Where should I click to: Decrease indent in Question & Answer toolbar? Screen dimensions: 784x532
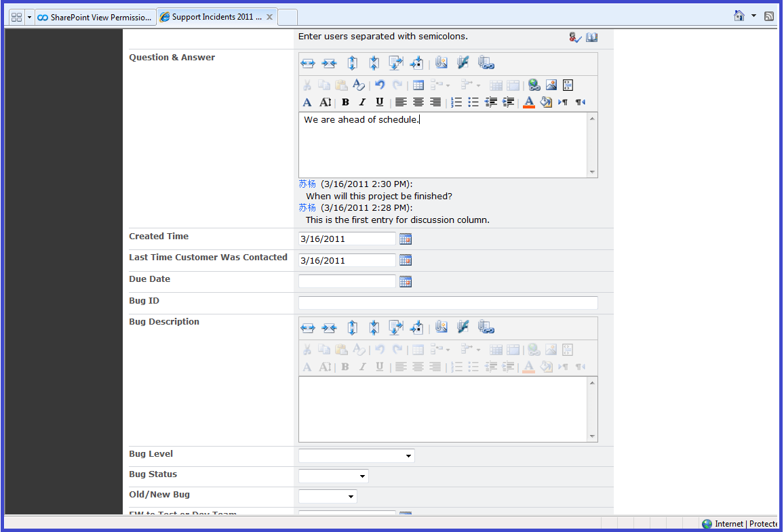[490, 102]
